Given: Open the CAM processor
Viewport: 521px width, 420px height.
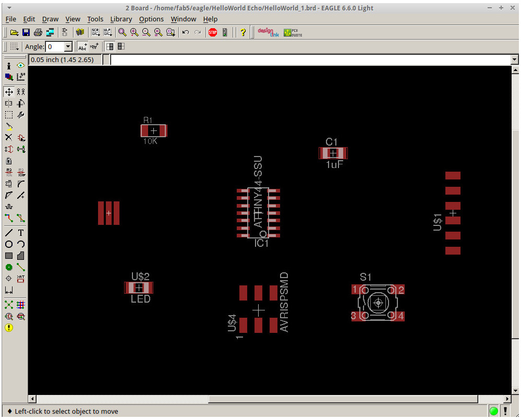Looking at the screenshot, I should pos(50,32).
